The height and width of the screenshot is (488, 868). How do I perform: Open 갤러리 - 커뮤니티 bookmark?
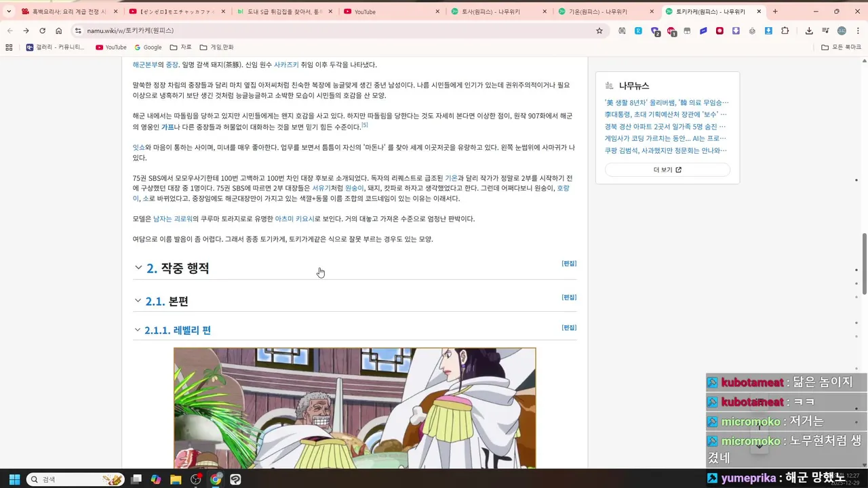pyautogui.click(x=56, y=47)
